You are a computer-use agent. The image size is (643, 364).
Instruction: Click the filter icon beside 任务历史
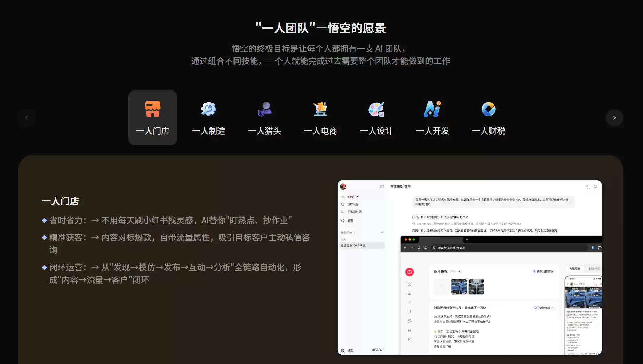pyautogui.click(x=382, y=233)
